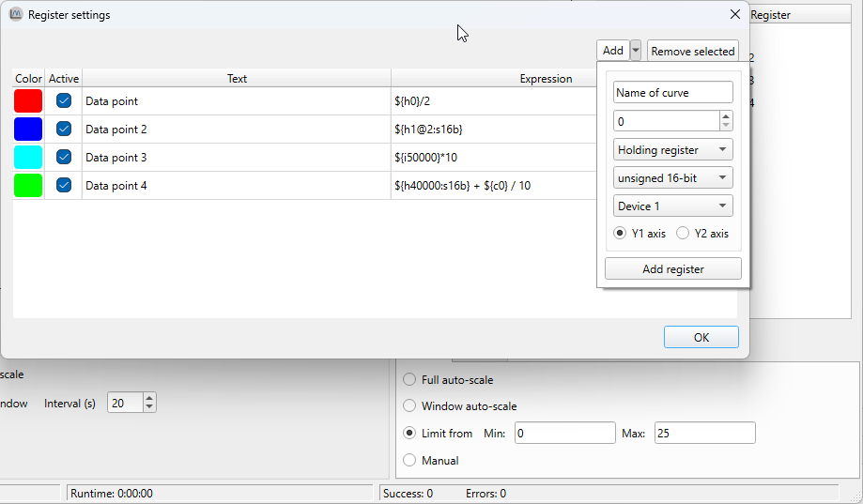Click Remove selected button
Viewport: 863px width, 504px height.
pos(693,52)
